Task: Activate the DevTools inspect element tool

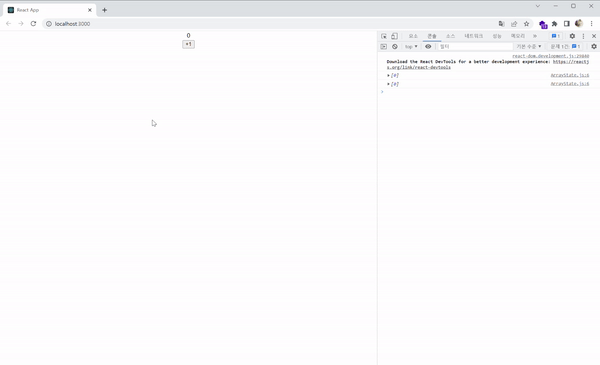Action: pos(384,36)
